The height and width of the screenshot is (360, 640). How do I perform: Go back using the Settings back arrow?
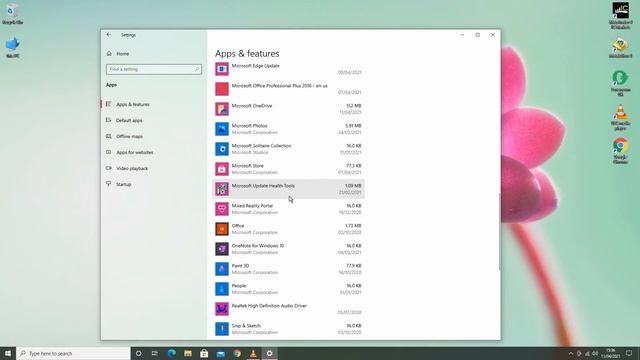tap(109, 35)
